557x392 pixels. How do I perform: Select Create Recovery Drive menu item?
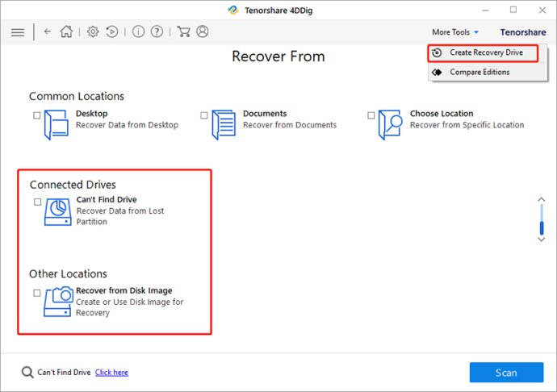coord(483,53)
